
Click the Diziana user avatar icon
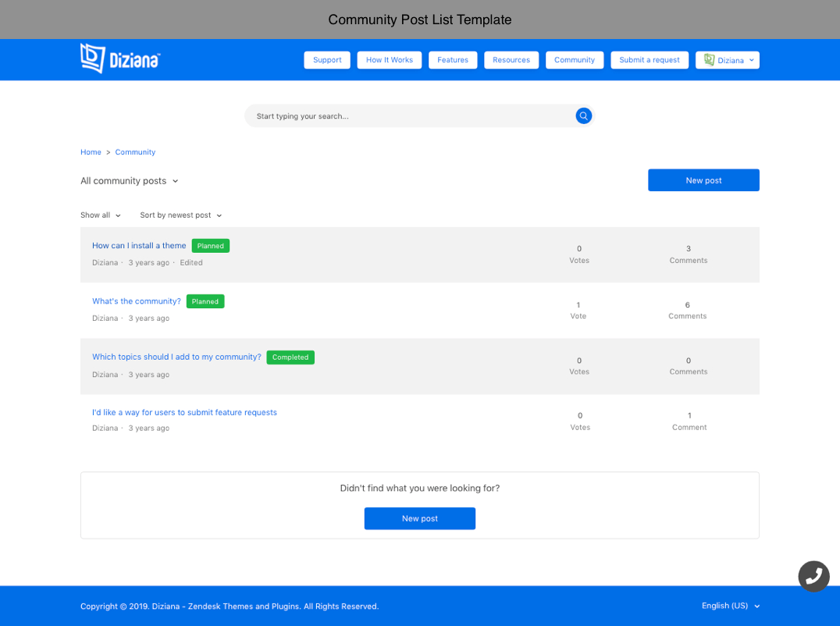(709, 60)
